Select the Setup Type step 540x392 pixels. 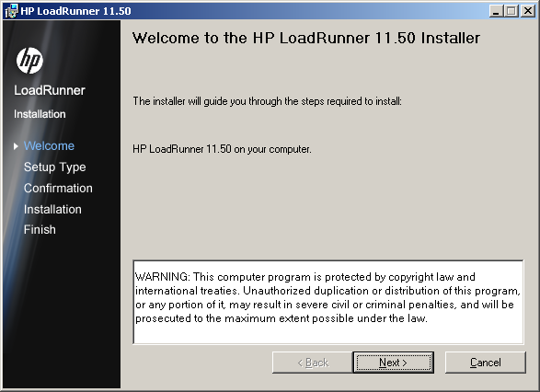(x=55, y=167)
